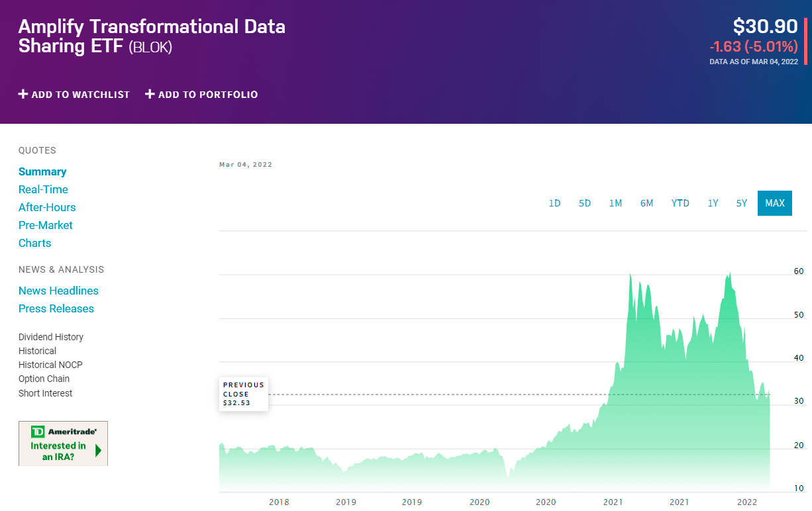Image resolution: width=812 pixels, height=511 pixels.
Task: Select the 1D chart range
Action: click(x=555, y=203)
